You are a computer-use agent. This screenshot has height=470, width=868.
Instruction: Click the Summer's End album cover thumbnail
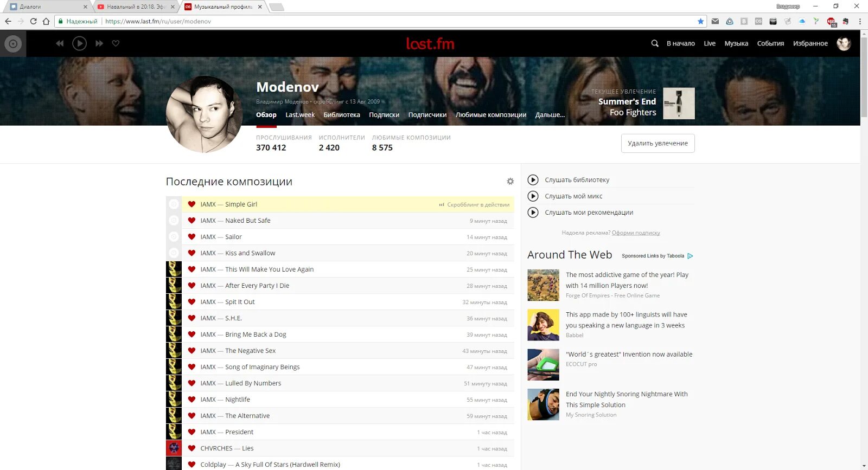click(679, 104)
